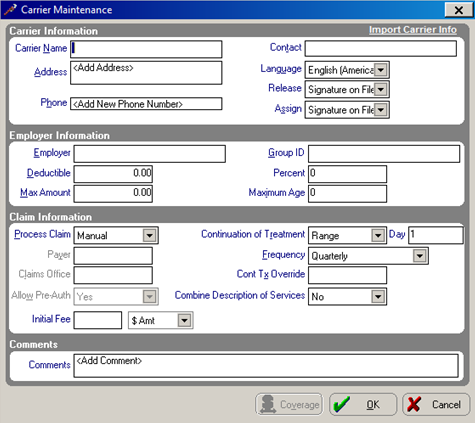Expand Combine Description of Services dropdown
This screenshot has width=475, height=423.
click(x=378, y=296)
